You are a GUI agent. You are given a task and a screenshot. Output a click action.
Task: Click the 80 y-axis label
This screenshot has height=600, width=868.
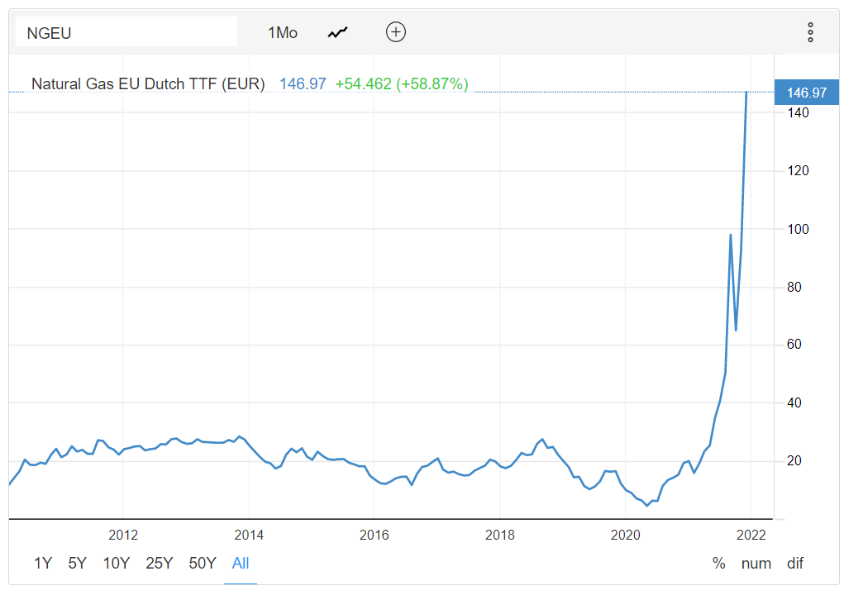click(x=794, y=288)
